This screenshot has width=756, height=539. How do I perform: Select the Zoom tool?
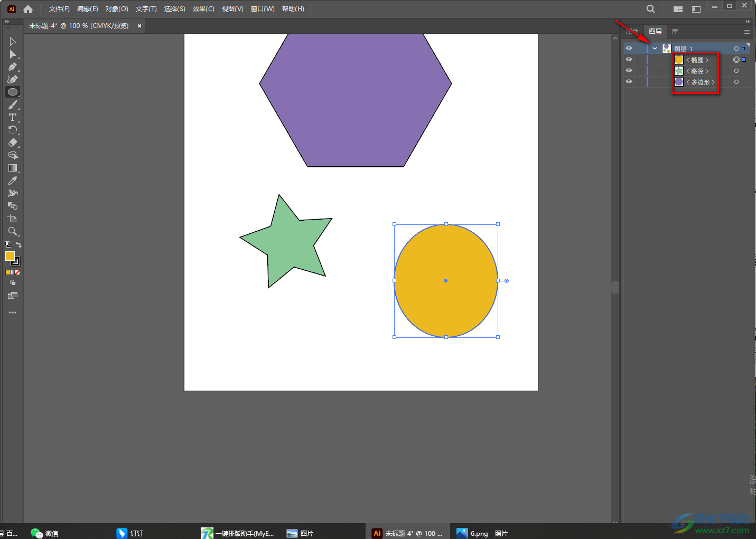[x=13, y=231]
